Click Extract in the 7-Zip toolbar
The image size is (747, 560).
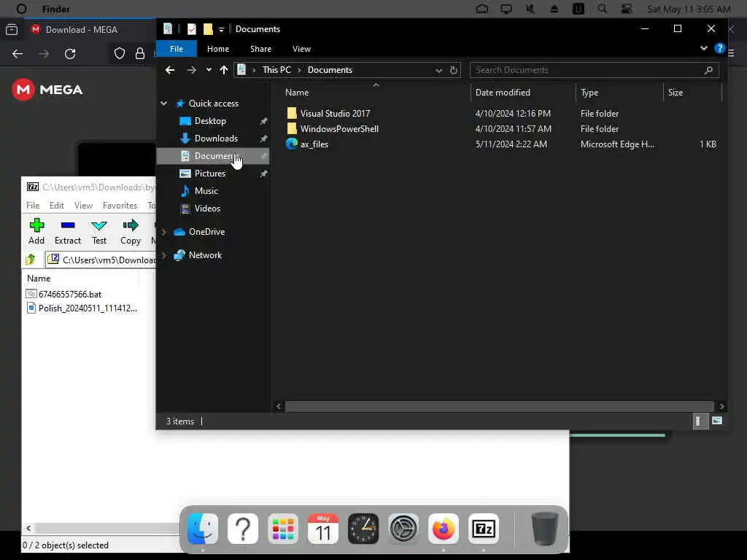coord(68,231)
